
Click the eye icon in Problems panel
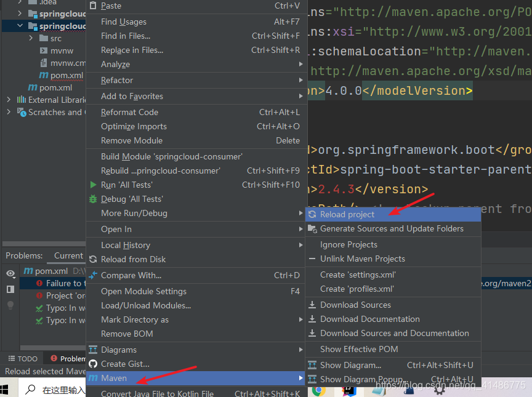[x=11, y=274]
